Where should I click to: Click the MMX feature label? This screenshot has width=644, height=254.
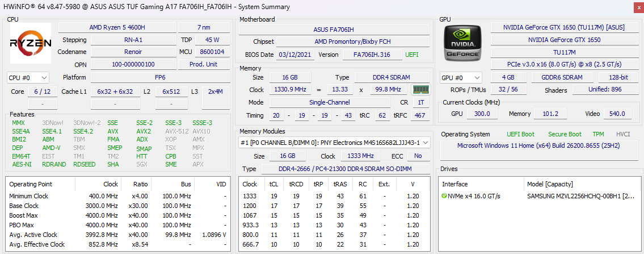pos(19,123)
